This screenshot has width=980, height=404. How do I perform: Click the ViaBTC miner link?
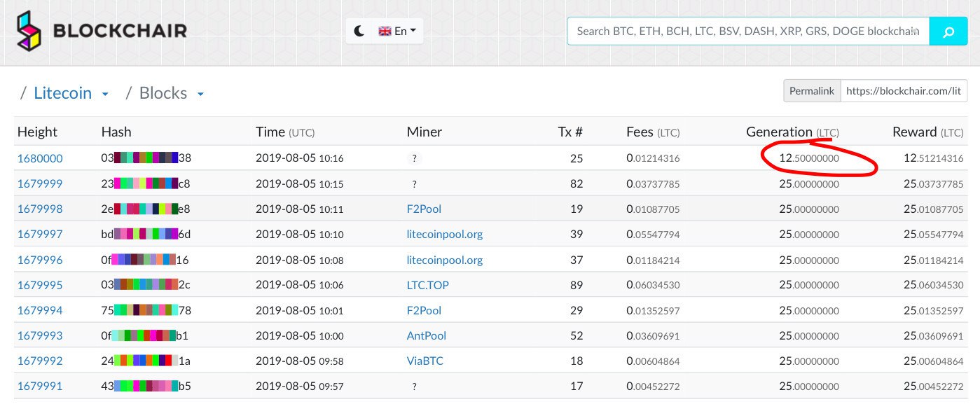pyautogui.click(x=425, y=361)
